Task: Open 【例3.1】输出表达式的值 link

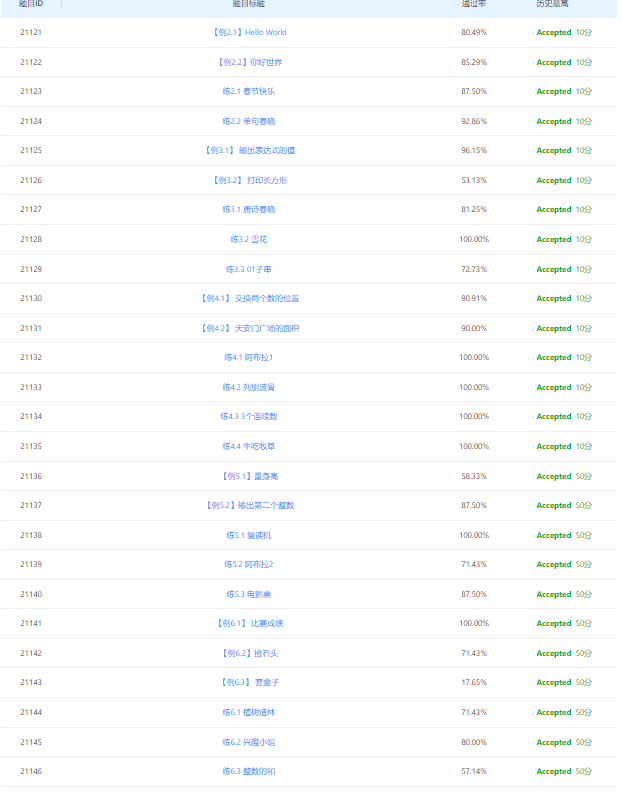Action: [x=249, y=150]
